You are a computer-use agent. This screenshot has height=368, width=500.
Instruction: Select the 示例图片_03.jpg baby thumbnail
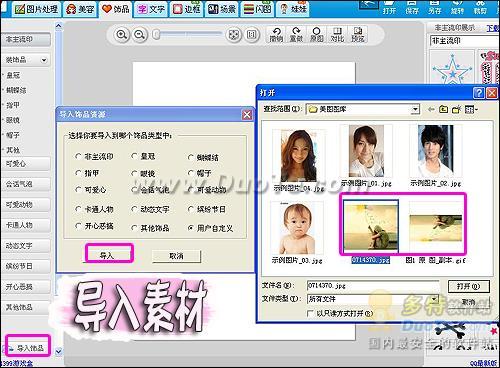coord(297,228)
